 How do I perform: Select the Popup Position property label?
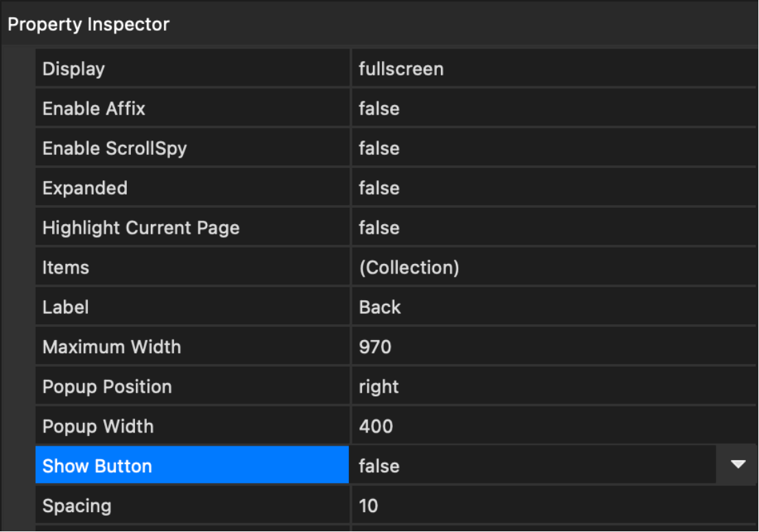[107, 387]
